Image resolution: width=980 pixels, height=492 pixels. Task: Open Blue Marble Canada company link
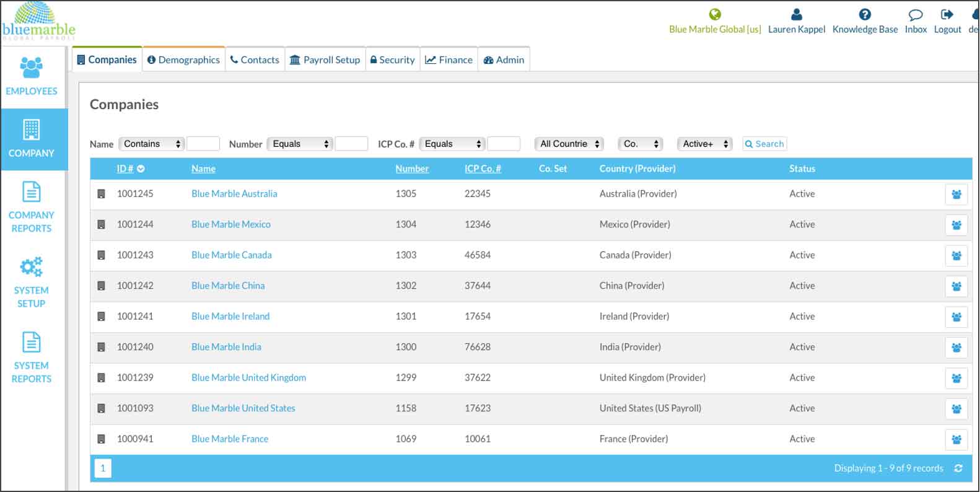coord(232,255)
